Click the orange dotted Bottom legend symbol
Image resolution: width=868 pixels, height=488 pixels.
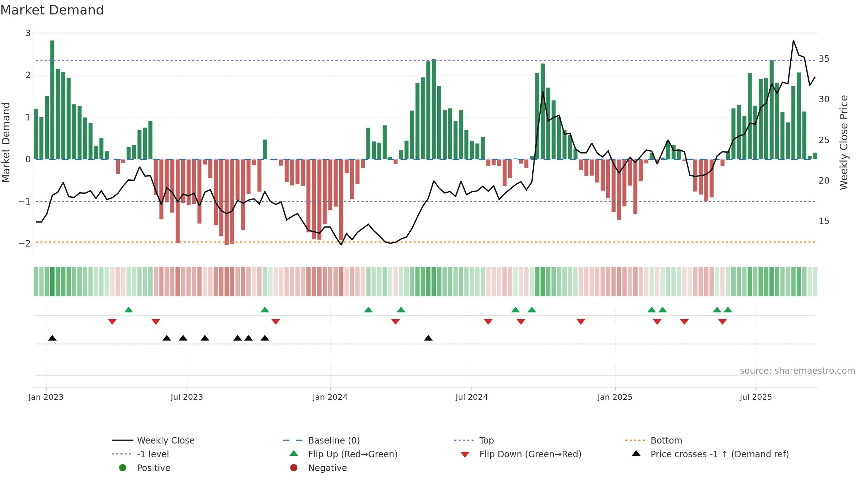point(635,440)
